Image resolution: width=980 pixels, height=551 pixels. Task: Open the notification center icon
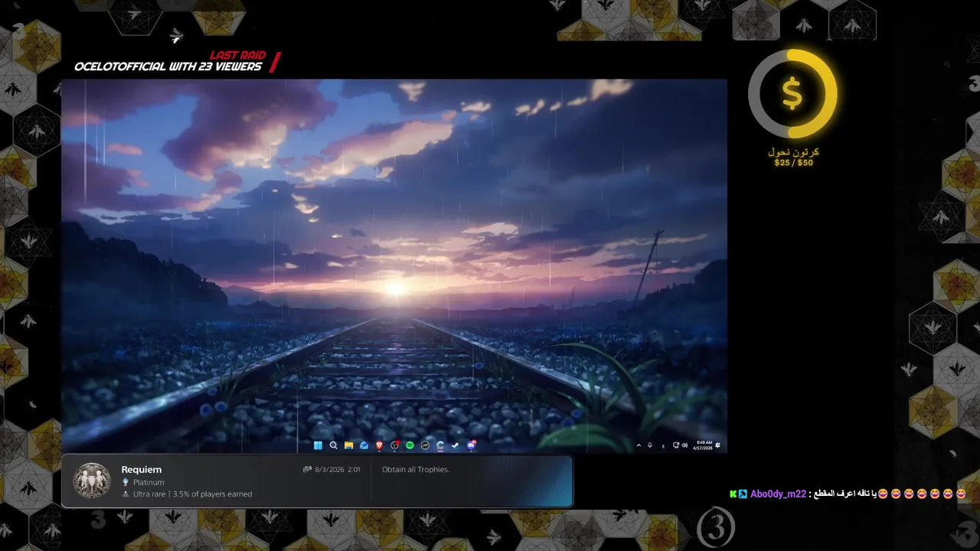718,445
